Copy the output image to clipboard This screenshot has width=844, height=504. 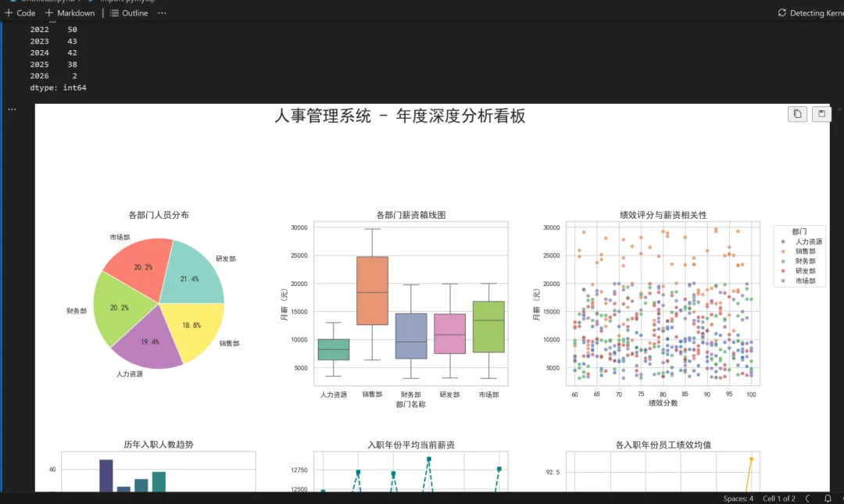[x=797, y=113]
